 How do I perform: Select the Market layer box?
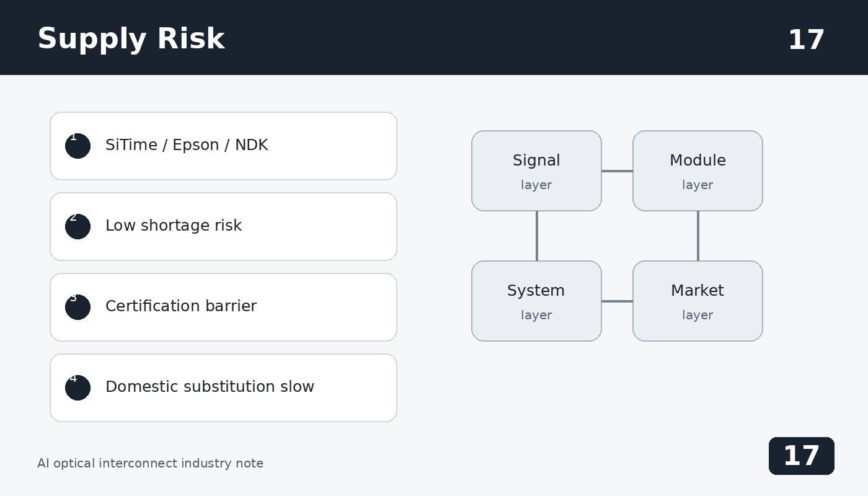[697, 301]
